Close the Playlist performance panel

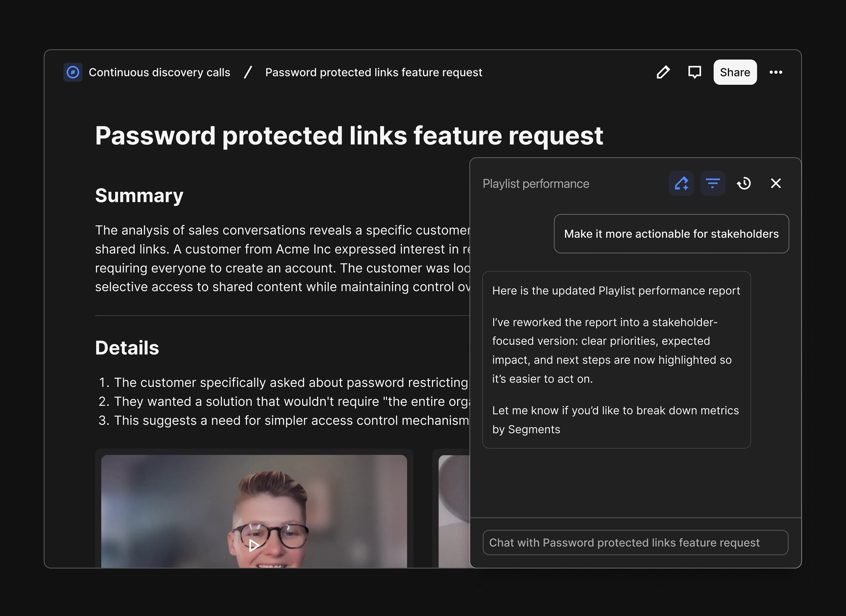click(776, 183)
